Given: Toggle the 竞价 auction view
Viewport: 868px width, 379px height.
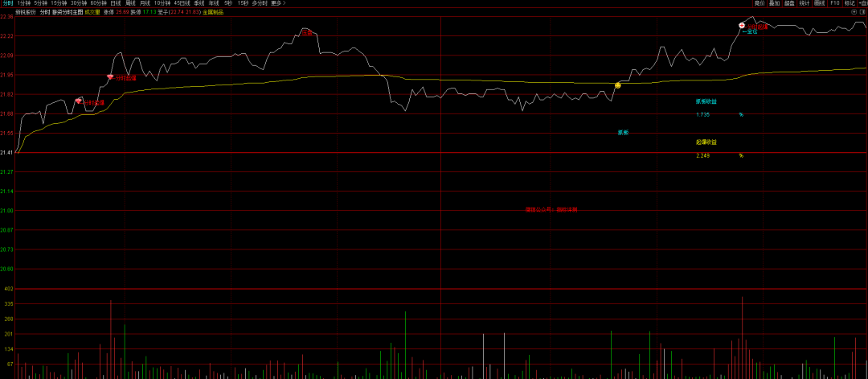Looking at the screenshot, I should point(759,3).
